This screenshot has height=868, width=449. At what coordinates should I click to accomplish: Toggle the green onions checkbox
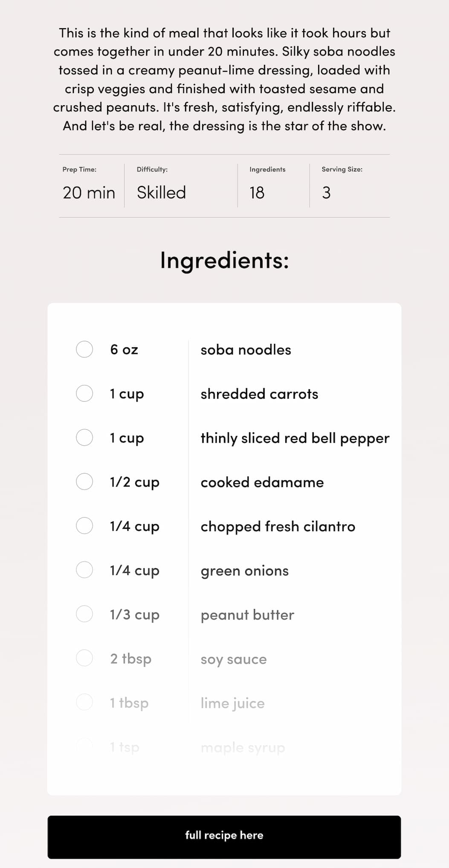click(84, 570)
